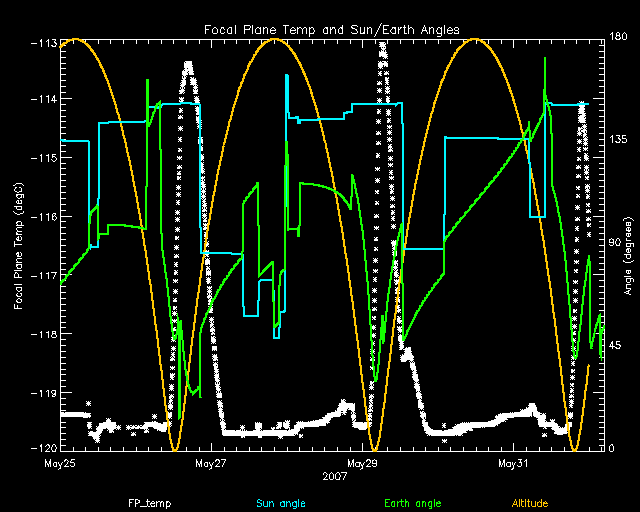The width and height of the screenshot is (640, 512).
Task: Select the green Earth angle legend label
Action: coord(412,503)
